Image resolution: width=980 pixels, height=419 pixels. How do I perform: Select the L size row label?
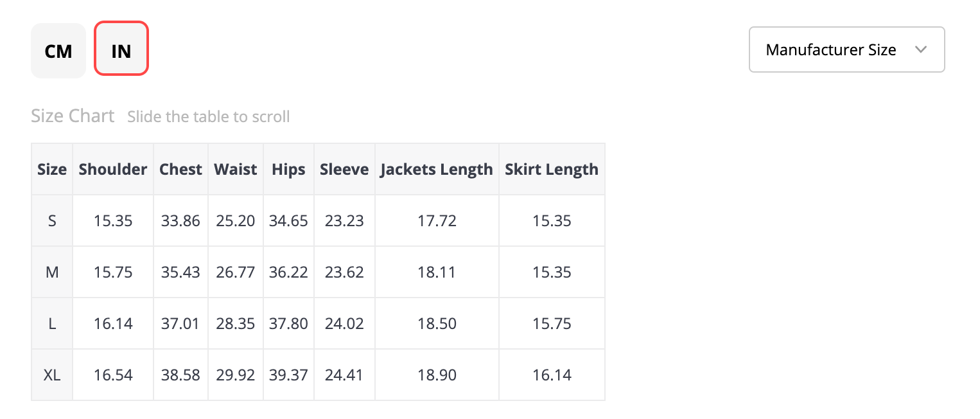(x=52, y=323)
